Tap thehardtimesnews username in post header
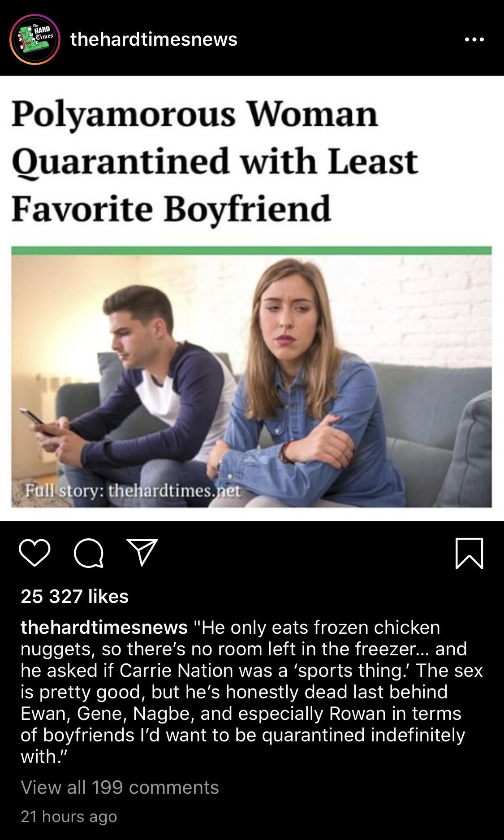Screen dimensions: 504x840 154,39
